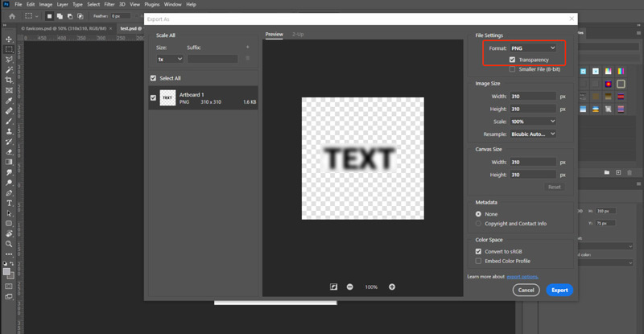Click the Suffix input field
644x334 pixels.
point(213,60)
